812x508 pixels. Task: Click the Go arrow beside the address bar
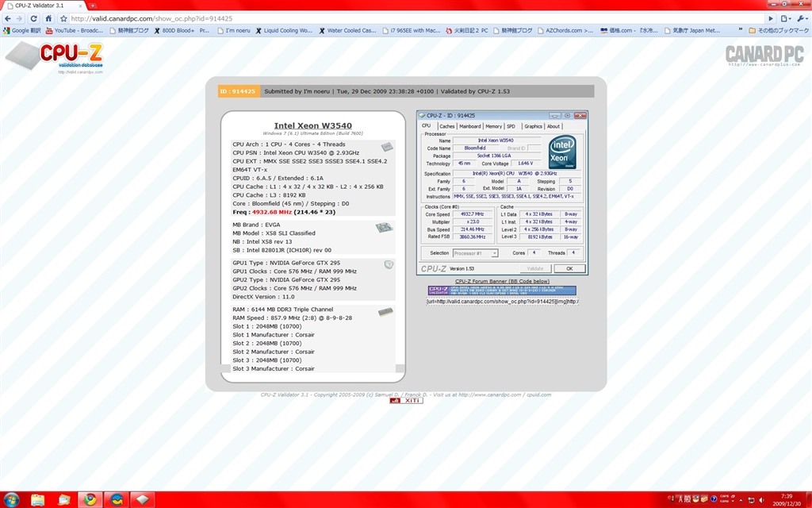[771, 19]
